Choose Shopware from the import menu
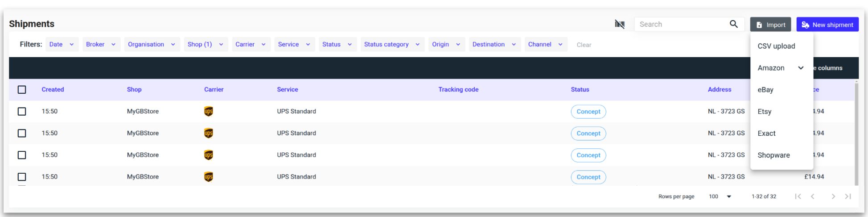The image size is (868, 217). click(x=773, y=155)
